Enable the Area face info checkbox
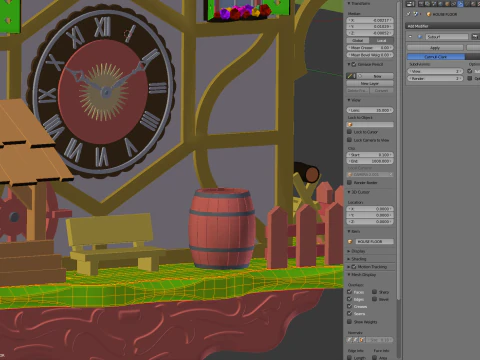 (x=374, y=357)
